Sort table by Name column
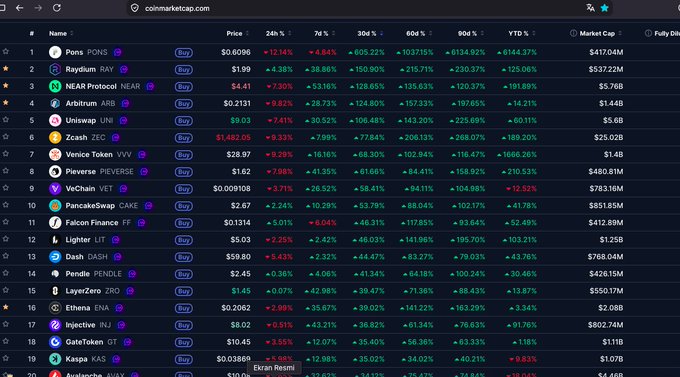This screenshot has width=680, height=377. click(x=61, y=33)
